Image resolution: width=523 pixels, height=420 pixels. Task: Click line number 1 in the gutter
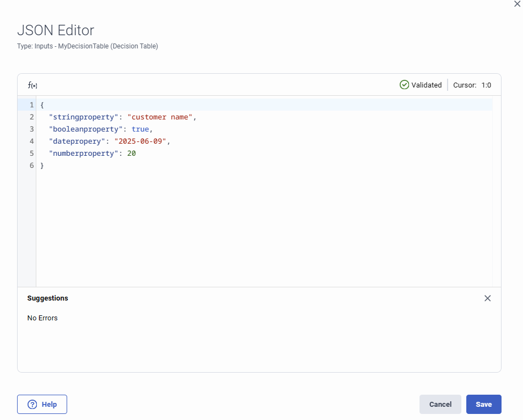click(31, 105)
